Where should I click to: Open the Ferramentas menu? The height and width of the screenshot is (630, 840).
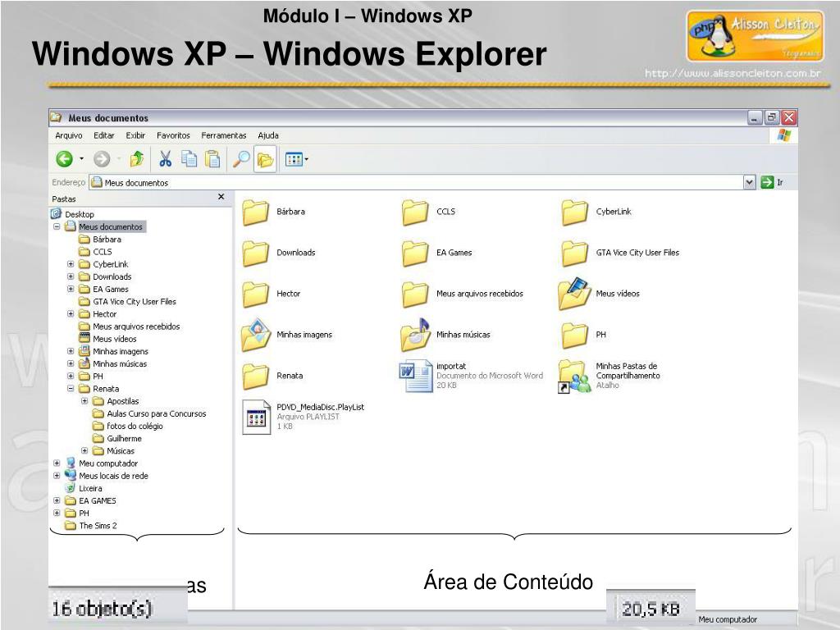click(224, 135)
